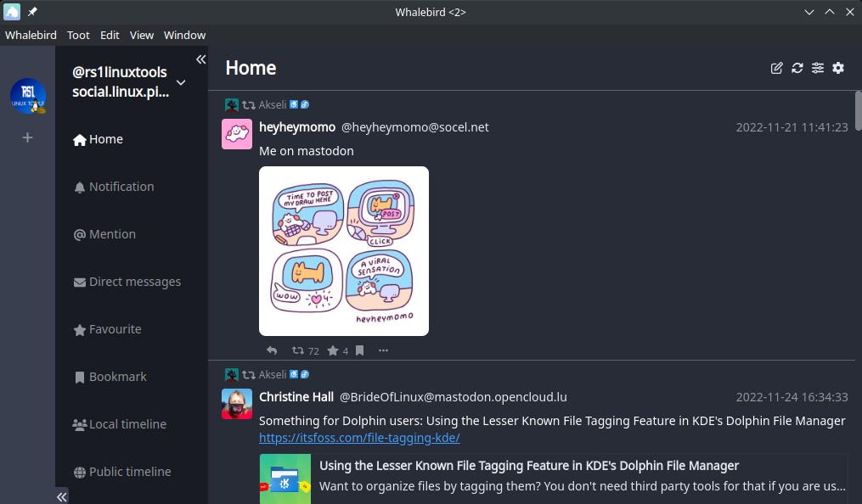Open View menu
This screenshot has width=862, height=504.
[x=141, y=35]
